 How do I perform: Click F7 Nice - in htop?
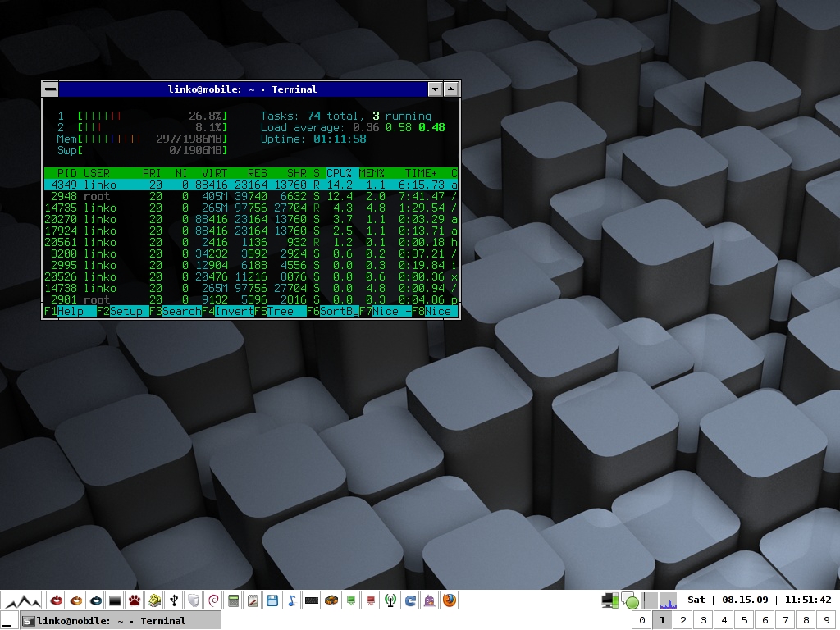click(386, 311)
